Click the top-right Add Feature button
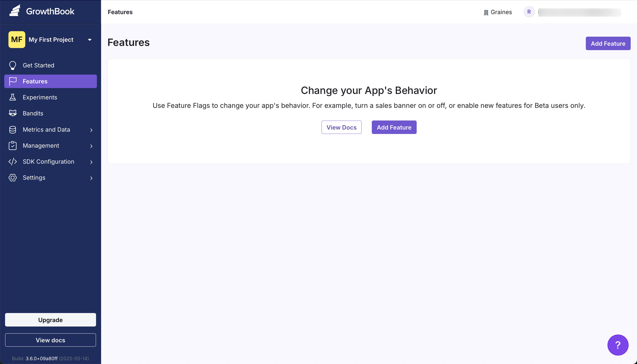The width and height of the screenshot is (637, 364). click(608, 44)
